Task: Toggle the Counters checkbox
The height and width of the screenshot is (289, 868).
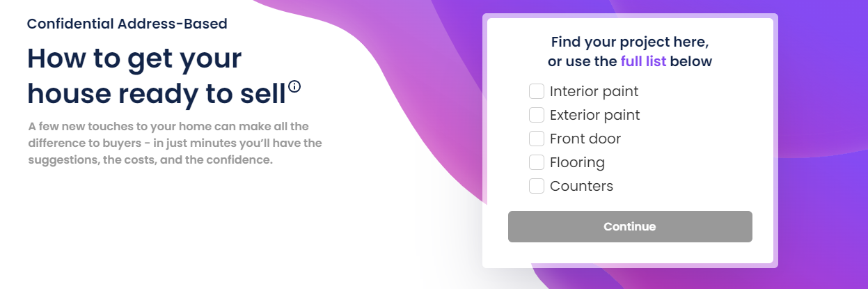Action: pos(536,186)
